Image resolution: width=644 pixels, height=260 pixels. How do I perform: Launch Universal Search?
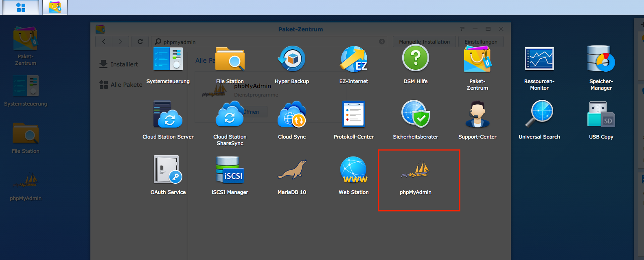click(539, 115)
